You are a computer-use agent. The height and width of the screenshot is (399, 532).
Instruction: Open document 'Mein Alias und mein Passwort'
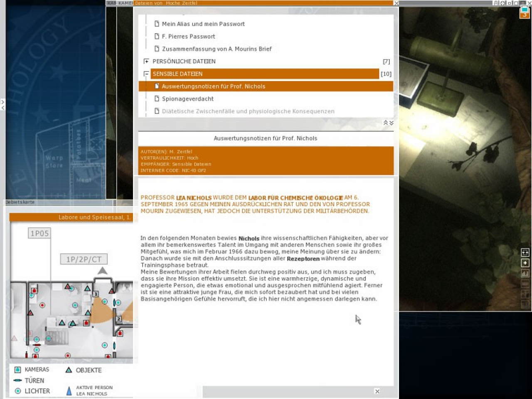[x=203, y=24]
